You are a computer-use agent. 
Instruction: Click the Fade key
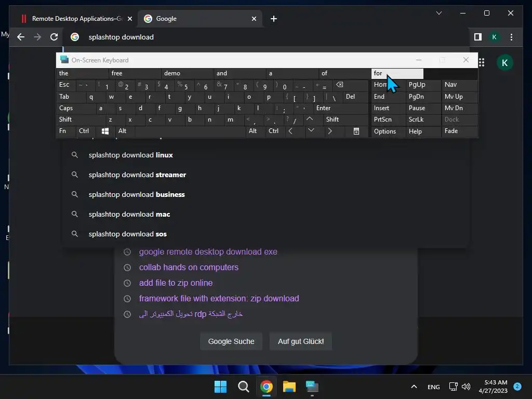pos(459,131)
